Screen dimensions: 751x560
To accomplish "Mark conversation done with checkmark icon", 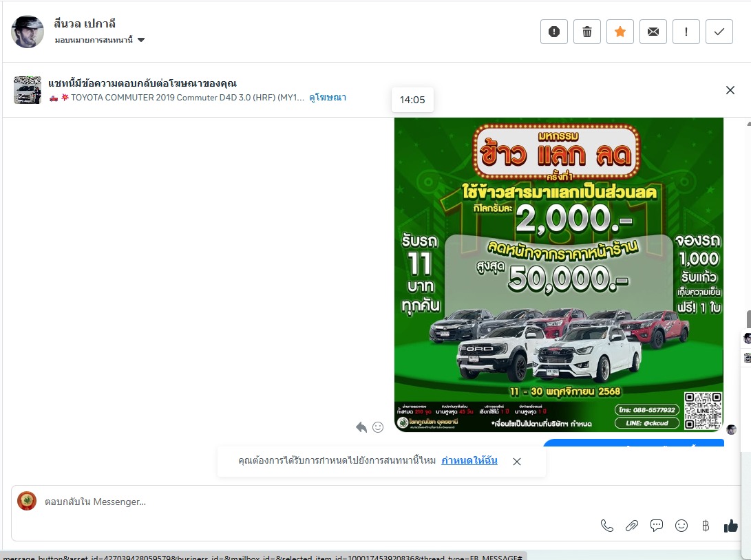I will [719, 32].
